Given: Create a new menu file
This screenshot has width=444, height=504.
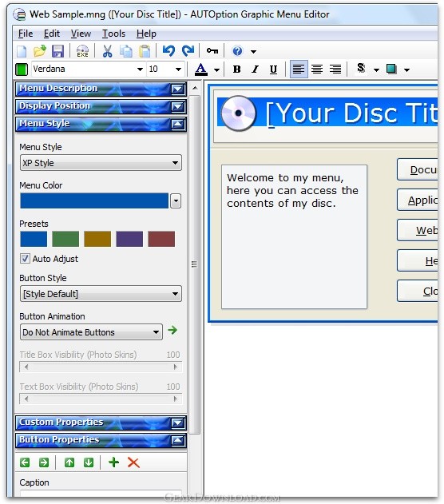Looking at the screenshot, I should click(x=22, y=51).
